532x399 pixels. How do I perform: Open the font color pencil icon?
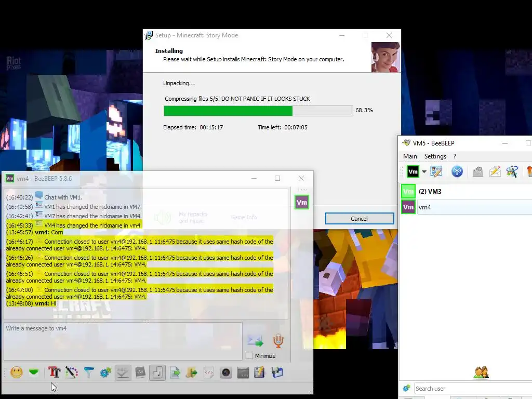click(72, 372)
